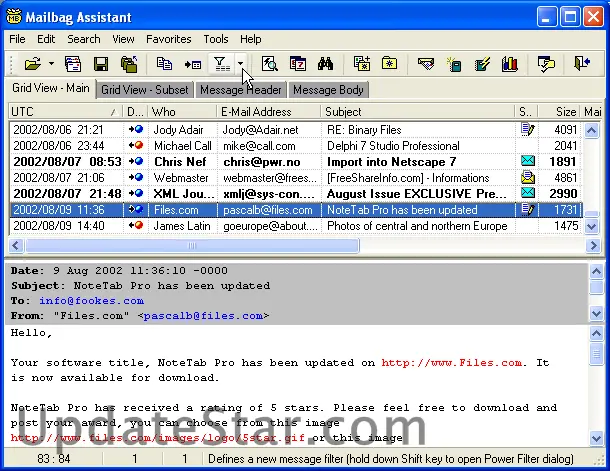Click the floppy disk save icon
610x471 pixels.
point(101,64)
